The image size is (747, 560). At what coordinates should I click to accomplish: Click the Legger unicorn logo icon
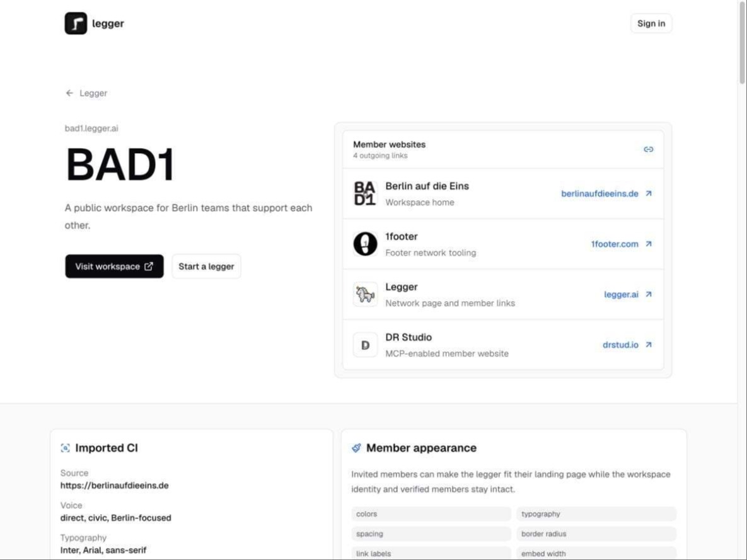pos(365,294)
